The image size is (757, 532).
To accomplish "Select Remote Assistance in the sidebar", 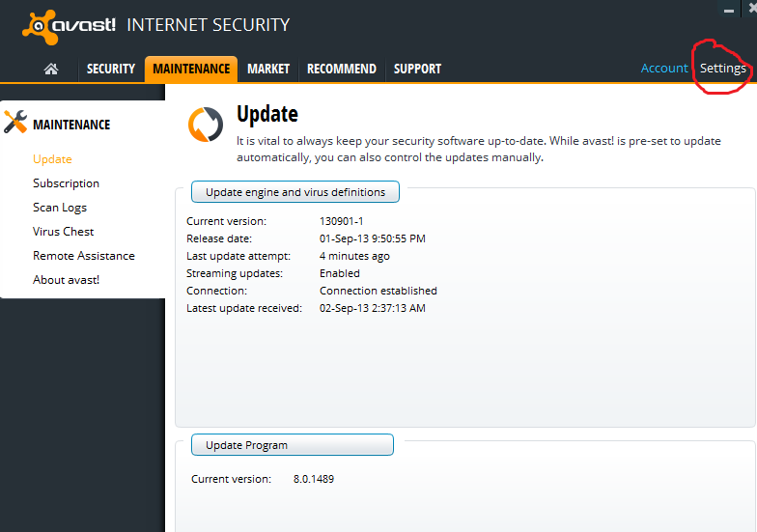I will click(x=84, y=256).
